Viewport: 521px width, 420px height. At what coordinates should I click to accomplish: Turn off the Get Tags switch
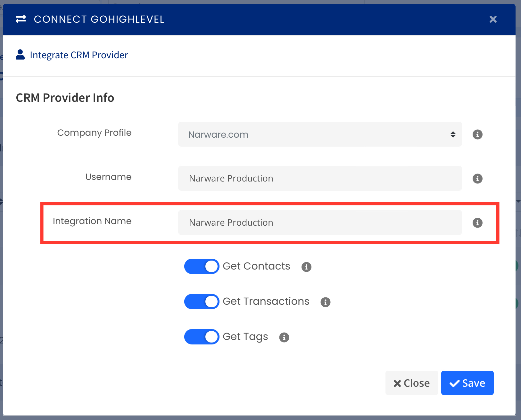tap(202, 337)
